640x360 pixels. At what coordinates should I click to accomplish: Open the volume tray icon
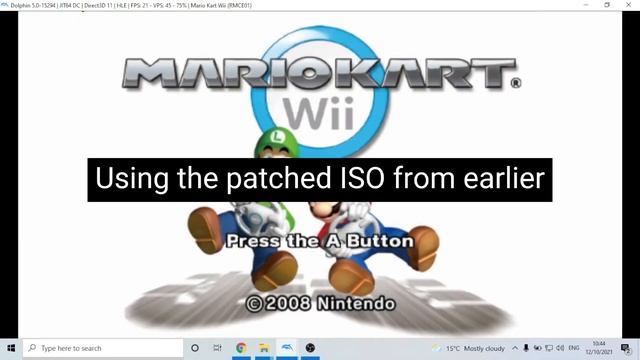coord(560,348)
